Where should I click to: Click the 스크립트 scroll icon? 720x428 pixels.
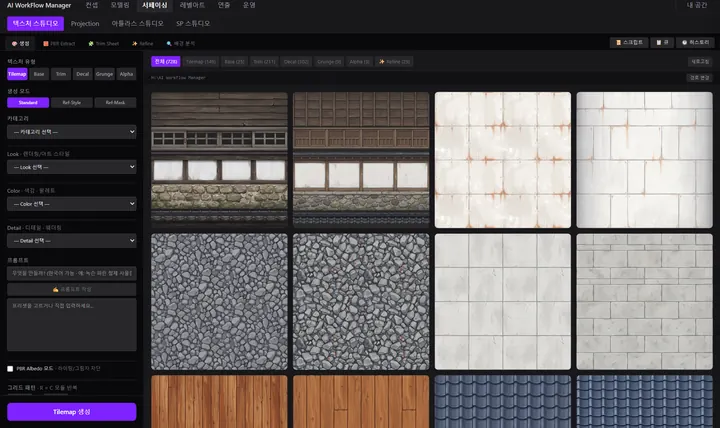click(x=619, y=42)
